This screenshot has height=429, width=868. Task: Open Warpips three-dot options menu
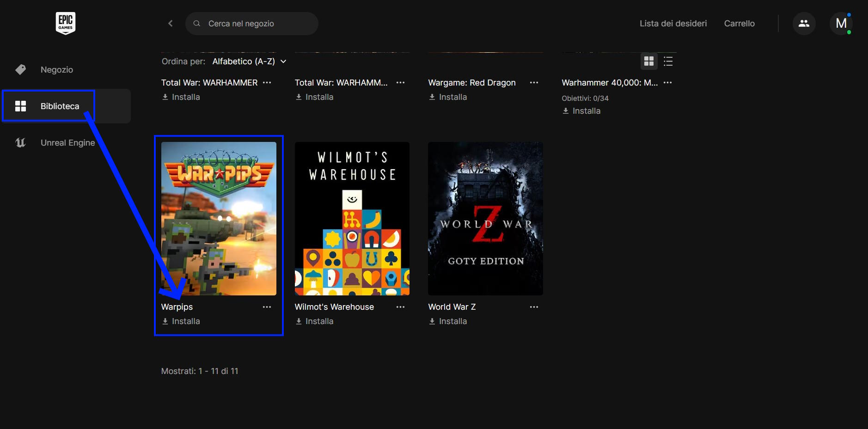[267, 307]
